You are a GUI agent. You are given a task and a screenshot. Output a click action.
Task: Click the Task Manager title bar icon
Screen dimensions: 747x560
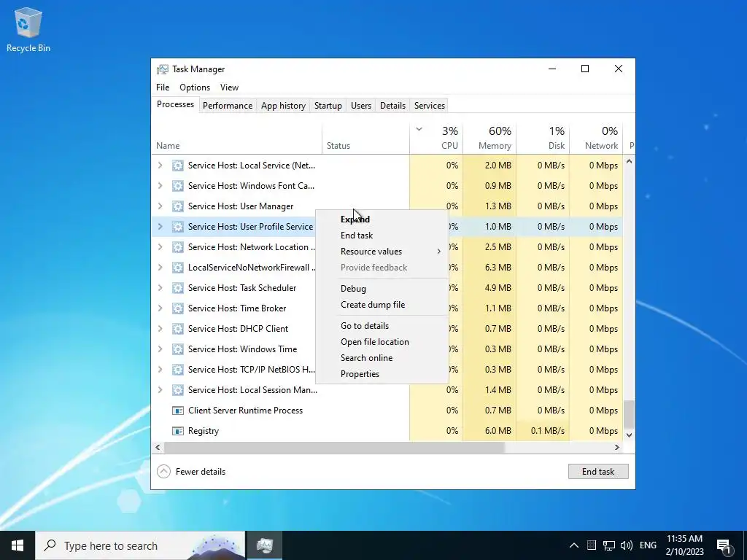(163, 69)
